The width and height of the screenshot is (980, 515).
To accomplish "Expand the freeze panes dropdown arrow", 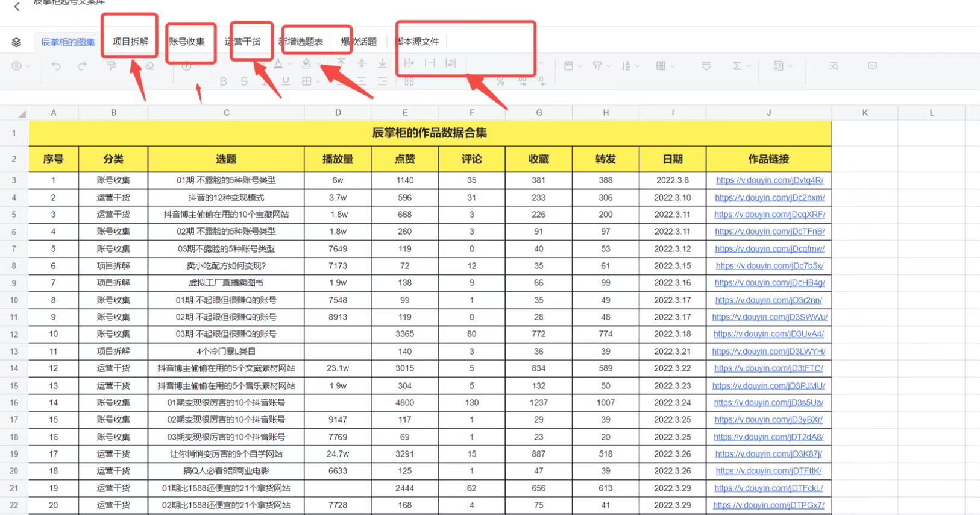I will click(580, 66).
